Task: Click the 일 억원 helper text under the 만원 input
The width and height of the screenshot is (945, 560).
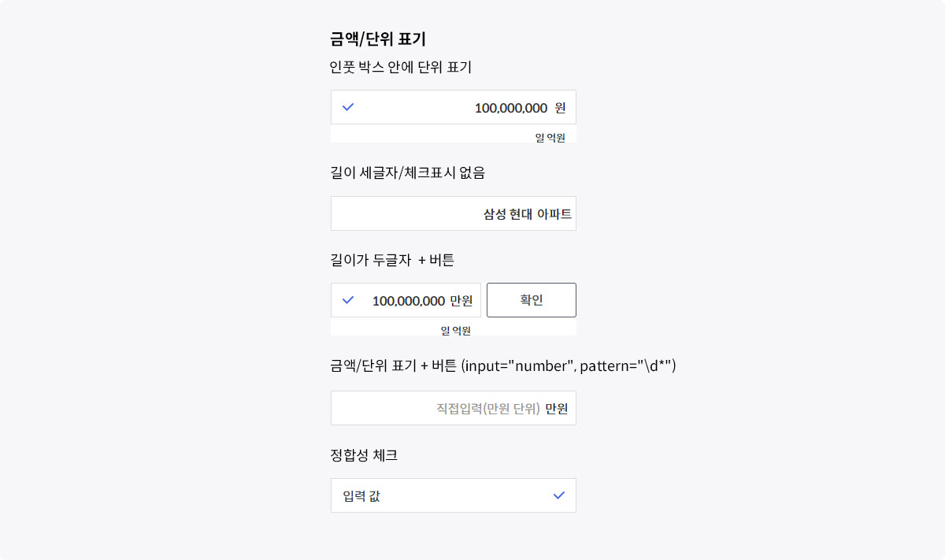Action: click(456, 331)
